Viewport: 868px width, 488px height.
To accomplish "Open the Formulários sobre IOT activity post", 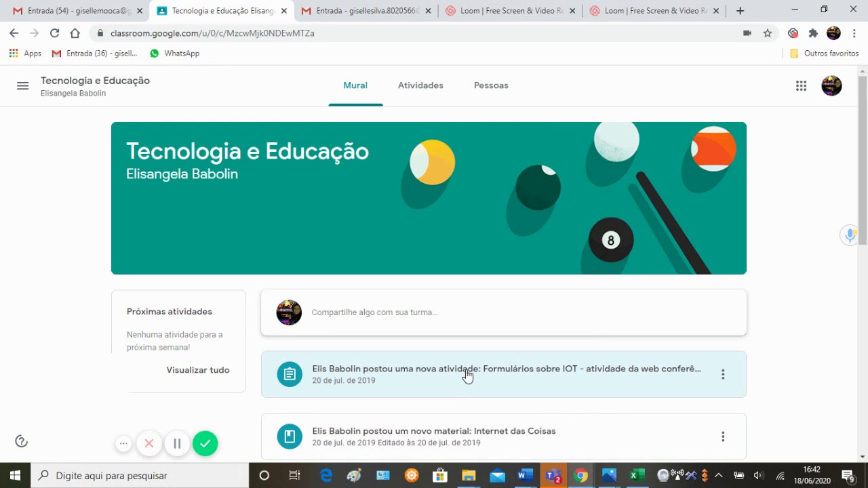I will (x=503, y=374).
